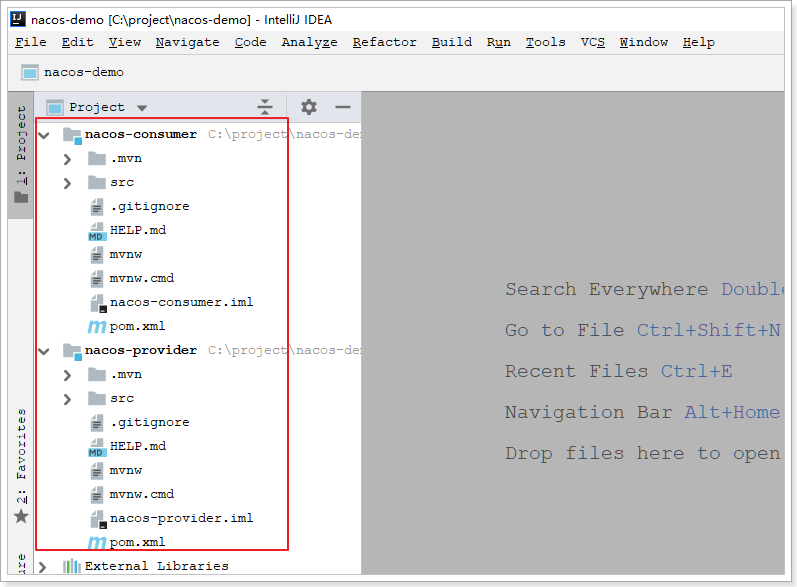The height and width of the screenshot is (587, 797).
Task: Select mvnw.cmd under nacos-provider
Action: tap(141, 494)
